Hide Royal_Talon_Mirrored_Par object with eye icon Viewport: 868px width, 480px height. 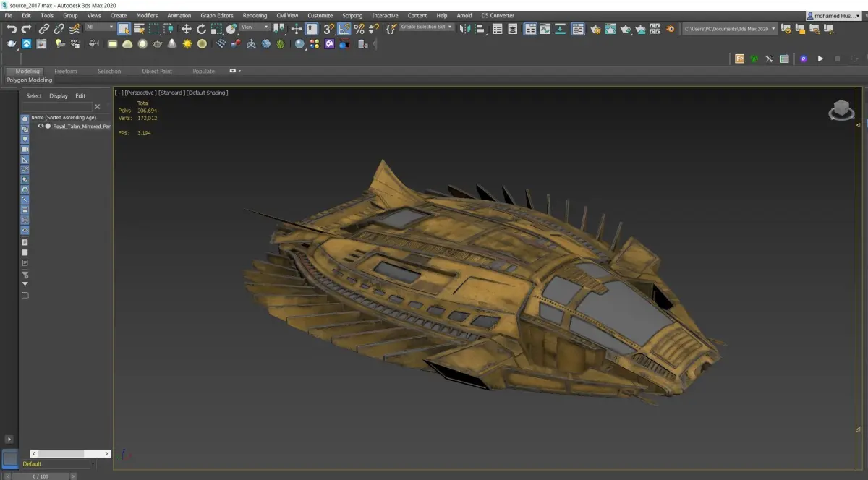tap(41, 126)
